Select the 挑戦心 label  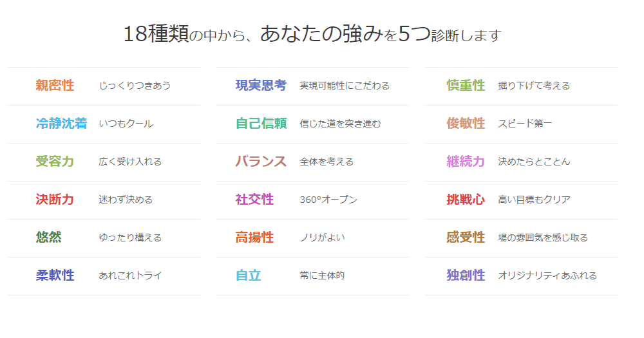[x=466, y=199]
